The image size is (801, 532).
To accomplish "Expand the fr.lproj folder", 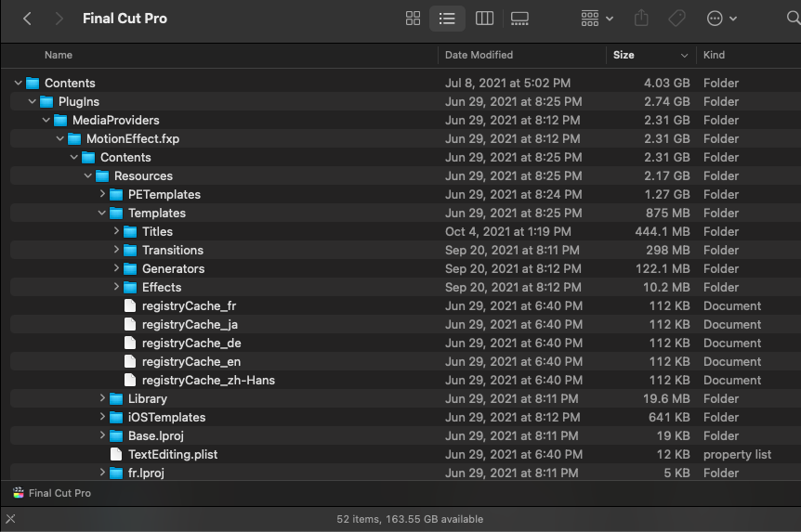I will (102, 473).
